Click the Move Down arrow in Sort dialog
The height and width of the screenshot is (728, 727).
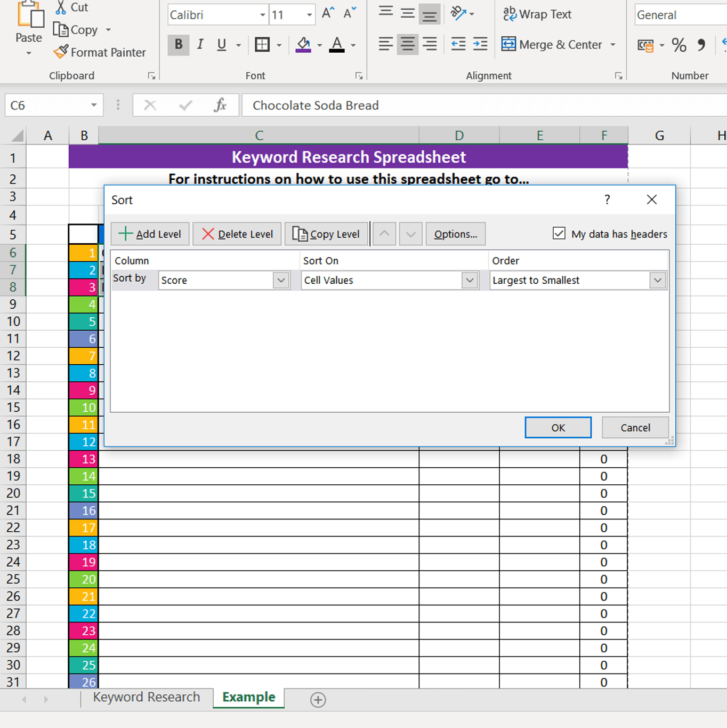click(x=411, y=234)
